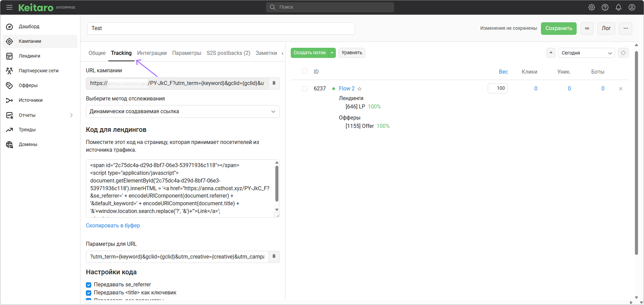Sort by the Вес column header
Image resolution: width=644 pixels, height=305 pixels.
coord(503,72)
